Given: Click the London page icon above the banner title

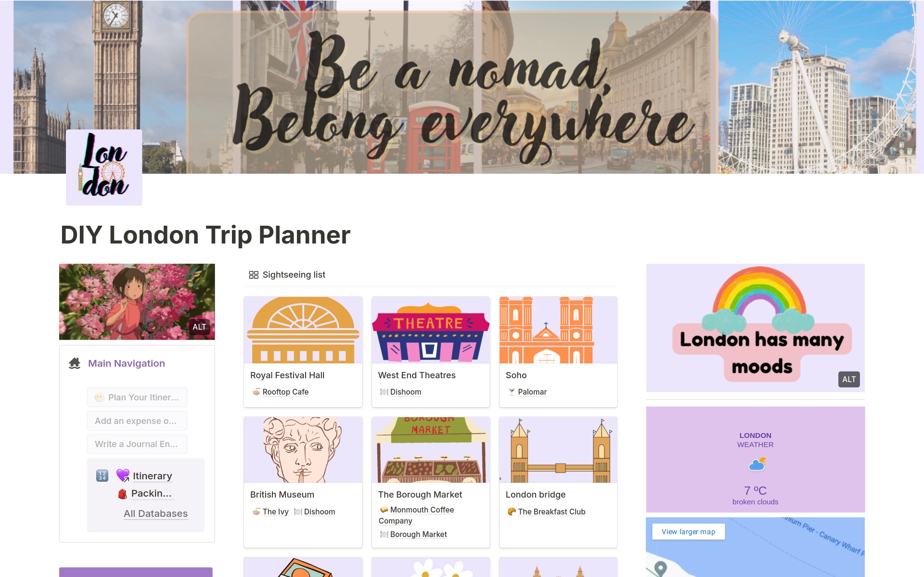Looking at the screenshot, I should [x=103, y=167].
